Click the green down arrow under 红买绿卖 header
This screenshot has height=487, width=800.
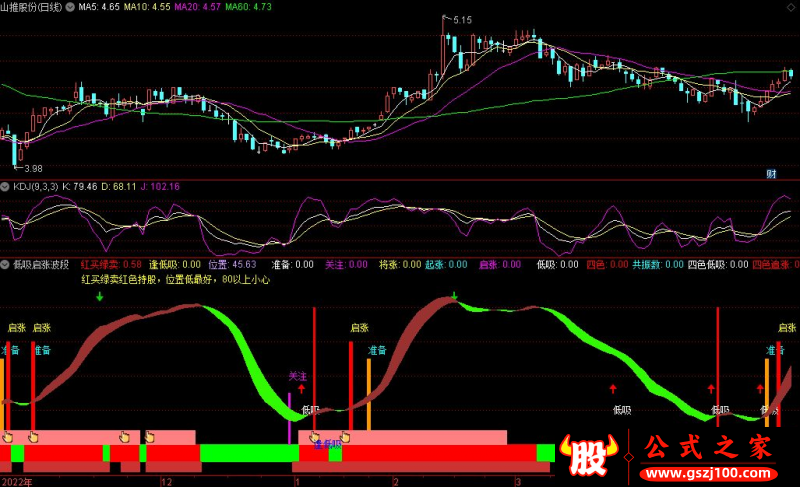99,296
